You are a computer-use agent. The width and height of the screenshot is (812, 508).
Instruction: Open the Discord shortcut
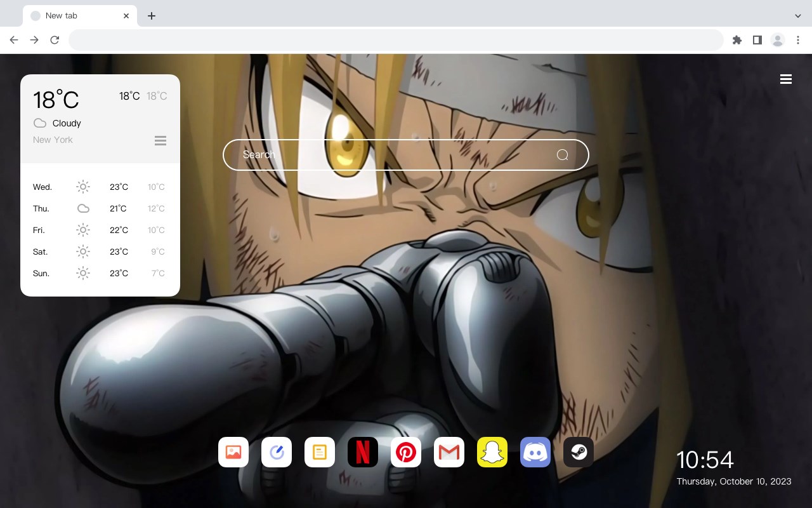coord(535,452)
